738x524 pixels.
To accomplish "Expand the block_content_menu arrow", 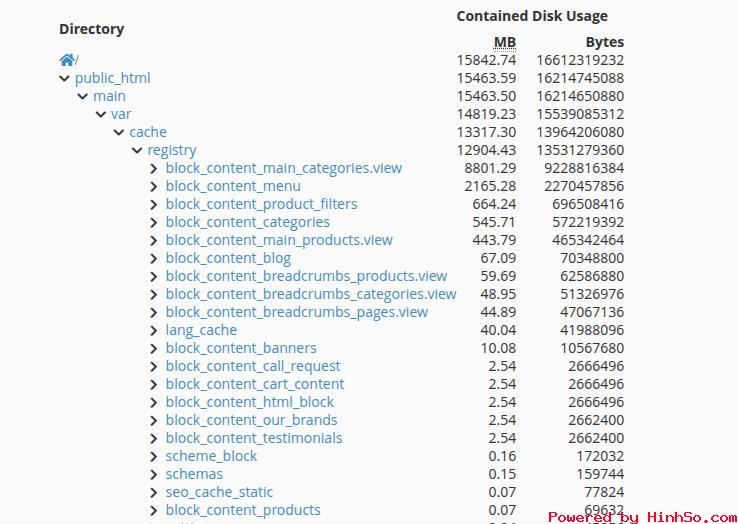I will [x=154, y=186].
